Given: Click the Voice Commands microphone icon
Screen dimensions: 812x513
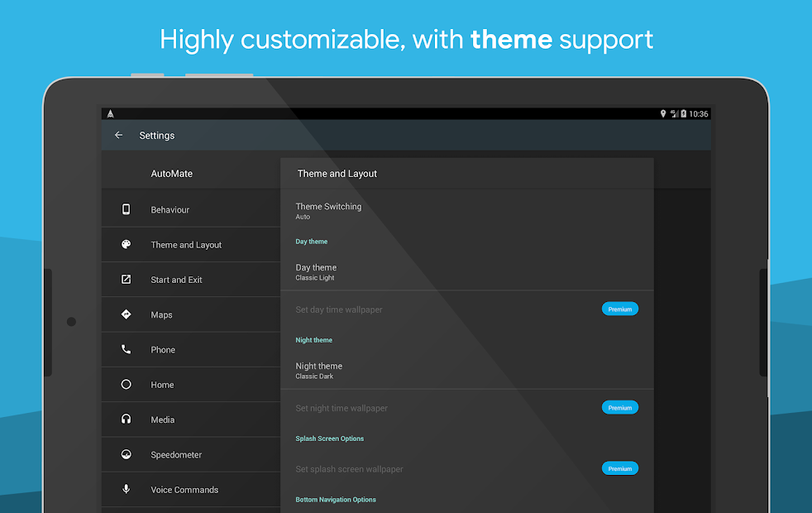Looking at the screenshot, I should point(126,489).
